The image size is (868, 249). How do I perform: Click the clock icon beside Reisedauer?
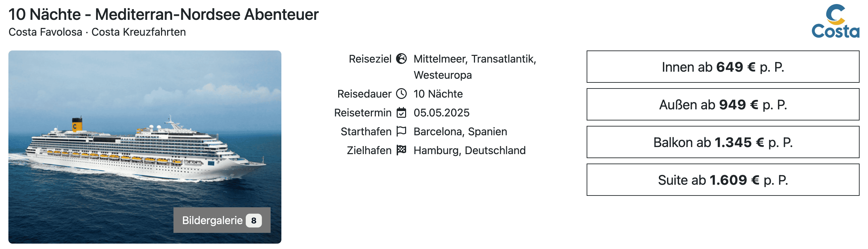click(401, 94)
